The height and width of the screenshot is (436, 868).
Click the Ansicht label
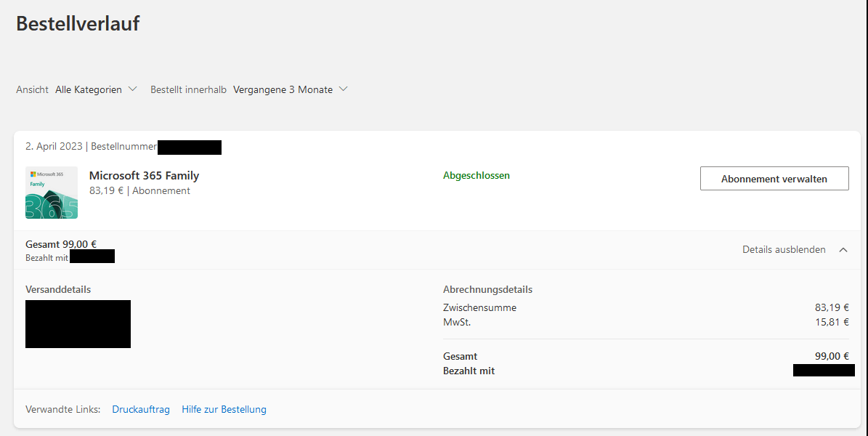point(32,90)
